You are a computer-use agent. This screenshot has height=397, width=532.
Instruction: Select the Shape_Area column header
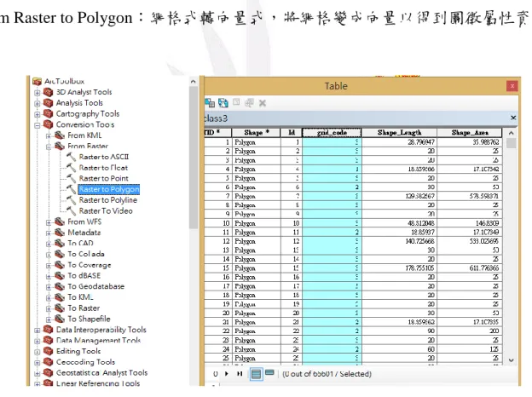(470, 133)
